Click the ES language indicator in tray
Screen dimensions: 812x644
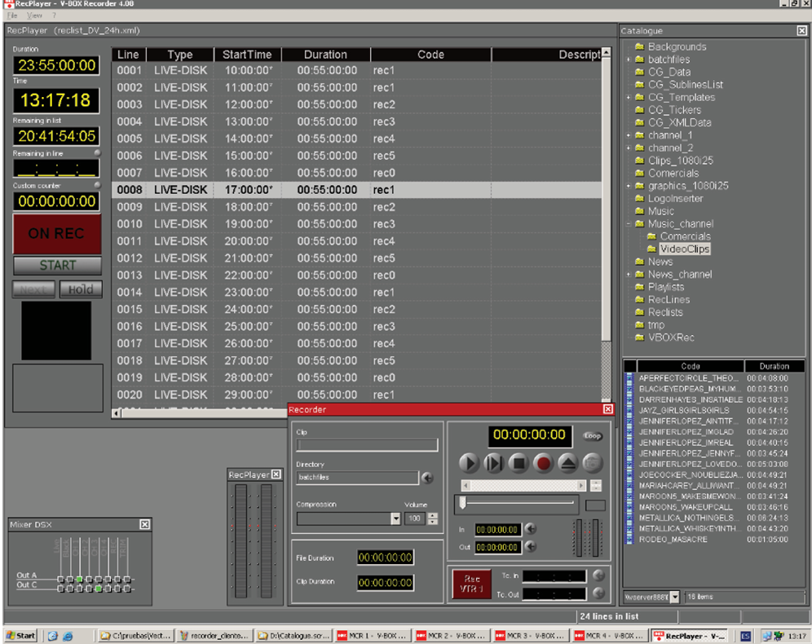(x=746, y=636)
